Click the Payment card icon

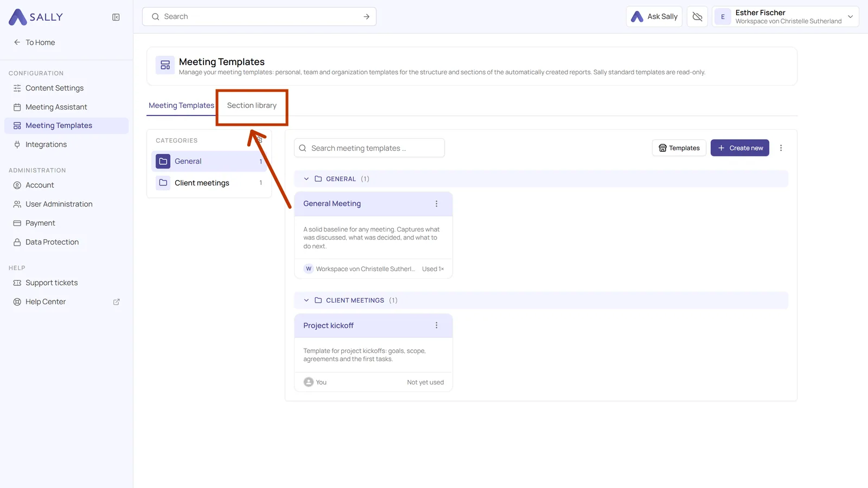[17, 223]
